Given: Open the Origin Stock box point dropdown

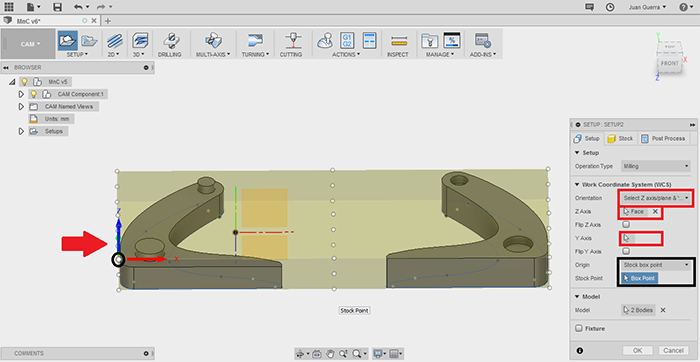Looking at the screenshot, I should (656, 265).
